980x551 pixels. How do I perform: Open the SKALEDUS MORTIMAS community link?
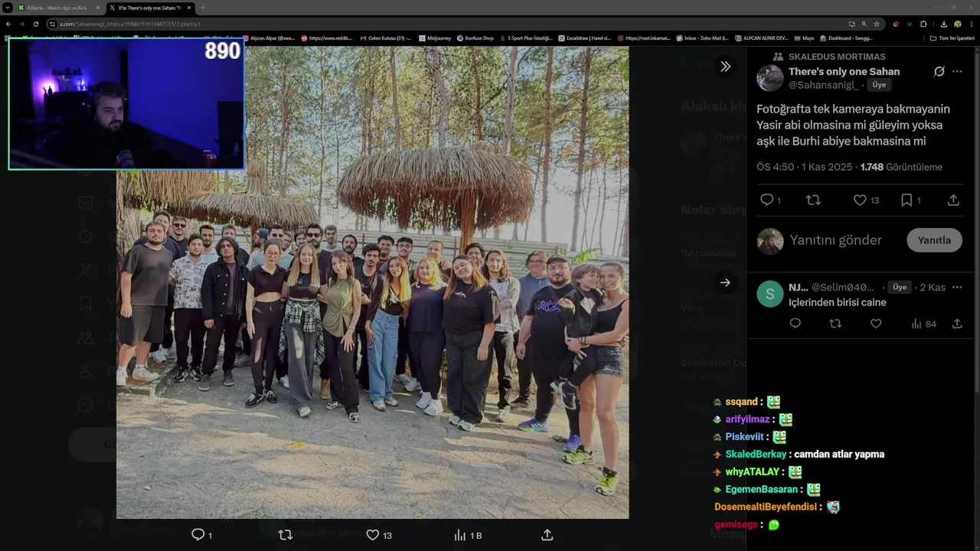(x=837, y=57)
